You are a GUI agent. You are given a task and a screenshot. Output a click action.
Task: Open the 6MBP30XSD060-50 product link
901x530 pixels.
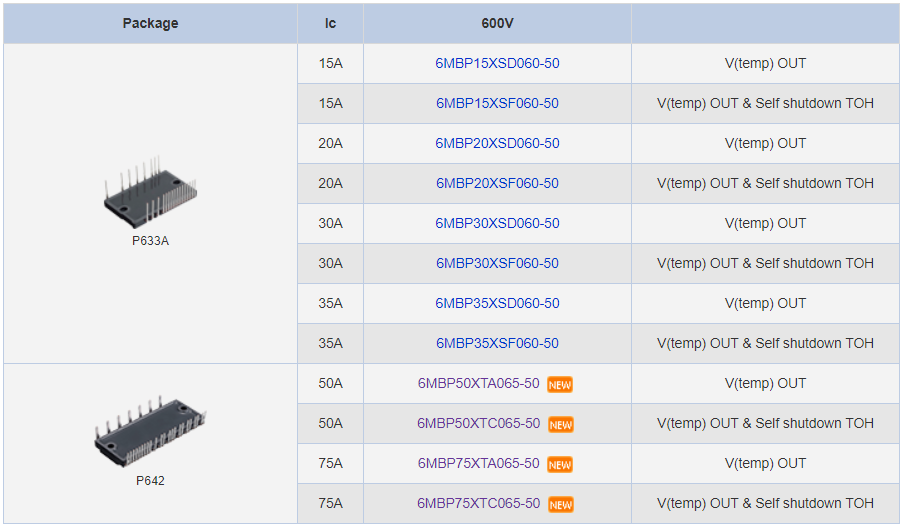[497, 223]
